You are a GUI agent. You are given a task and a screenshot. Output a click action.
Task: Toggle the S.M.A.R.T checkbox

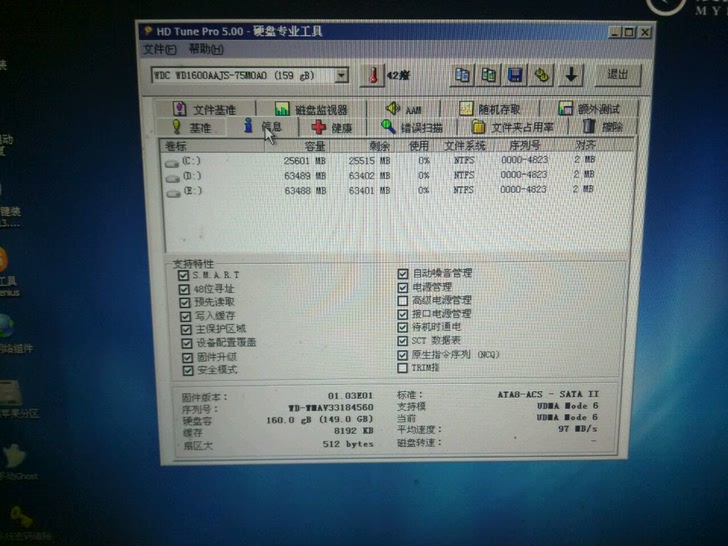coord(183,275)
